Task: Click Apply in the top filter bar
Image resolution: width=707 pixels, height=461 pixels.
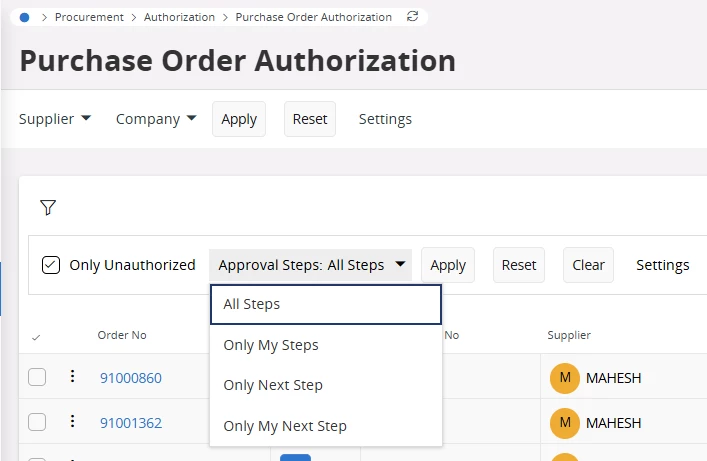Action: click(239, 119)
